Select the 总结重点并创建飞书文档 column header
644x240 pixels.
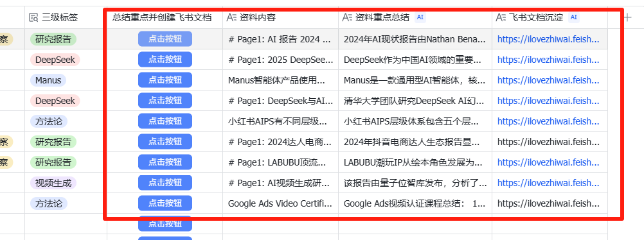pos(162,17)
